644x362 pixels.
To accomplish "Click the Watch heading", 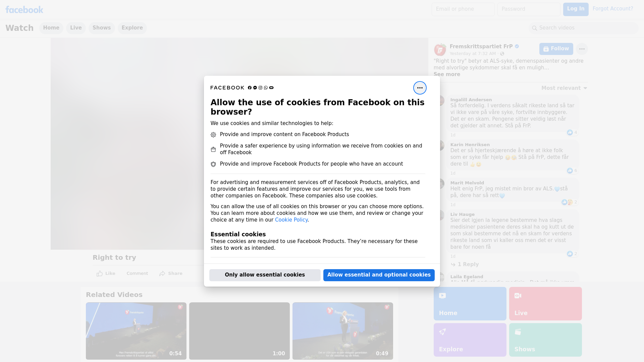I will click(19, 28).
